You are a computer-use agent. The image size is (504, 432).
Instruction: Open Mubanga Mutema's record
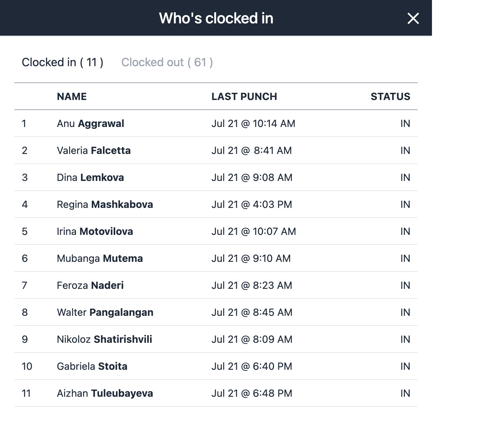[216, 258]
